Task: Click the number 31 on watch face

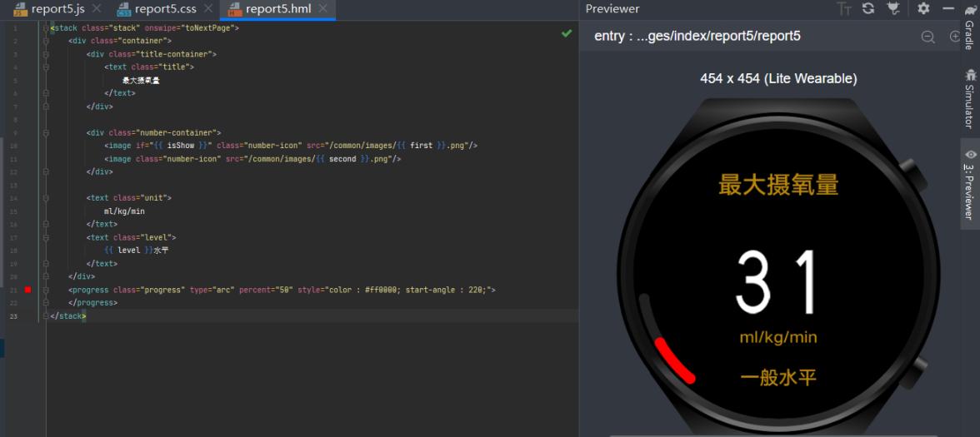Action: 777,281
